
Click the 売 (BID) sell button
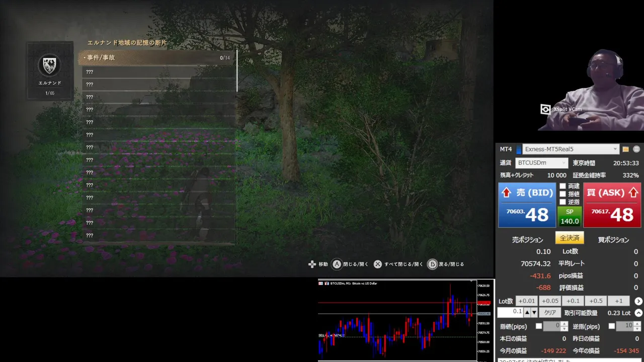pos(527,205)
